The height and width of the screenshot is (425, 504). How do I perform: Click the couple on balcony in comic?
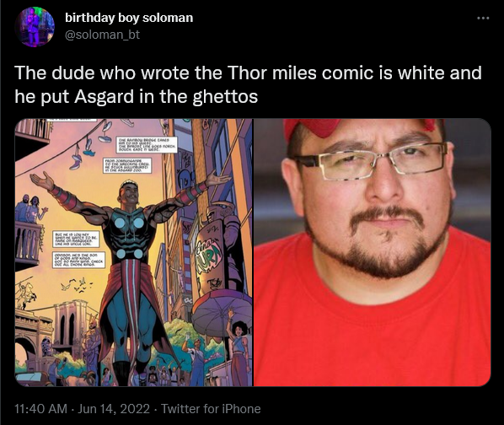coord(30,208)
